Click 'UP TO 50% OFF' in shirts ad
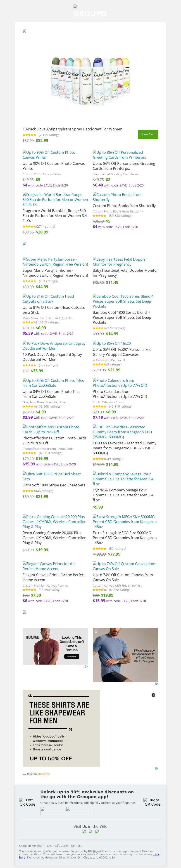181x868 pixels. (51, 759)
